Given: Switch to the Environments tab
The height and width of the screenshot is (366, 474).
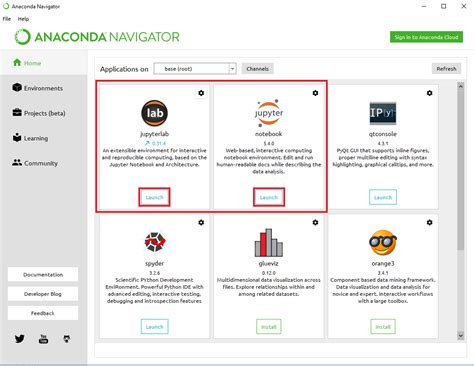Looking at the screenshot, I should click(x=37, y=88).
